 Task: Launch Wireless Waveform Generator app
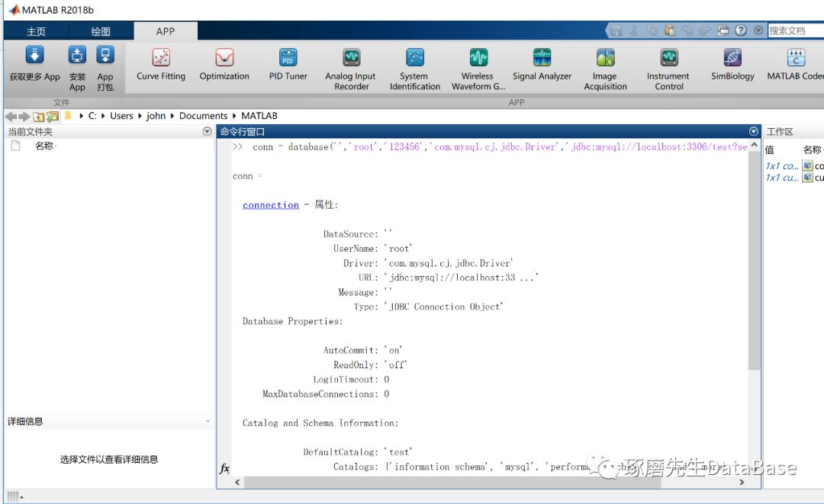click(x=478, y=69)
